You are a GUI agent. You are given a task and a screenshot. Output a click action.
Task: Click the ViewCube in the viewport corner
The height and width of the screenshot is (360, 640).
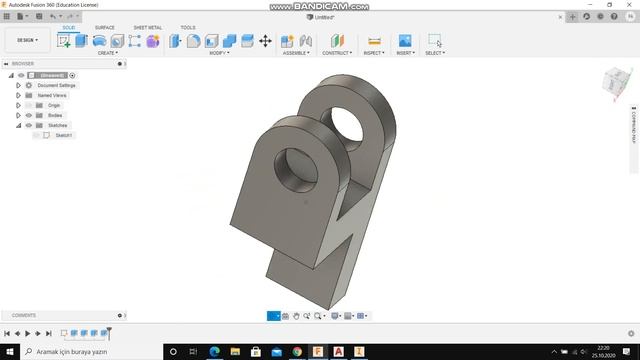click(616, 82)
